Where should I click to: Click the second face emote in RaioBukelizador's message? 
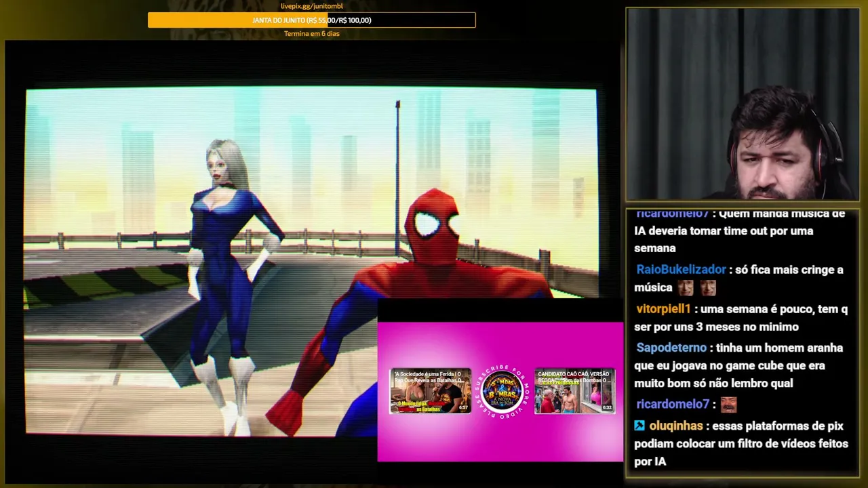point(708,287)
